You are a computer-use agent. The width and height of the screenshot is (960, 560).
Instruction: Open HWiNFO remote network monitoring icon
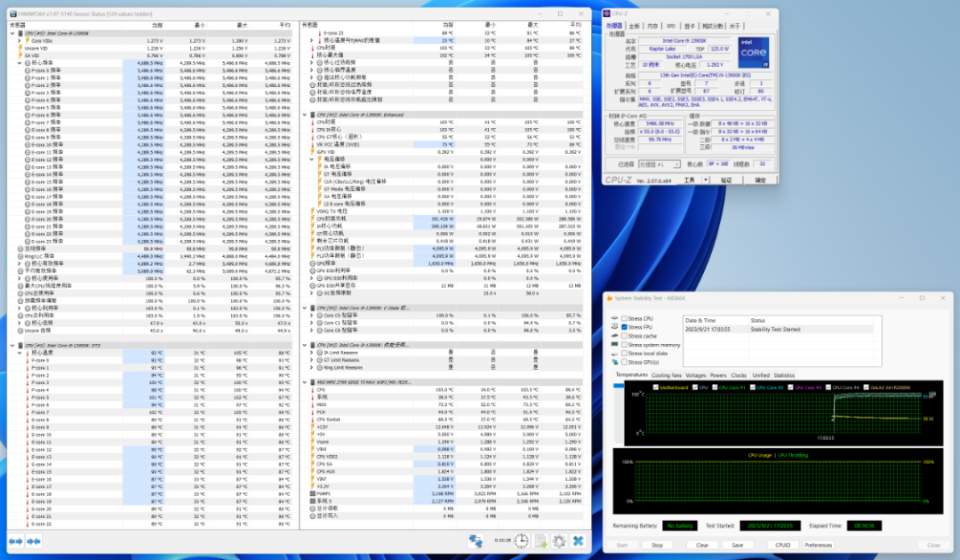pyautogui.click(x=476, y=540)
